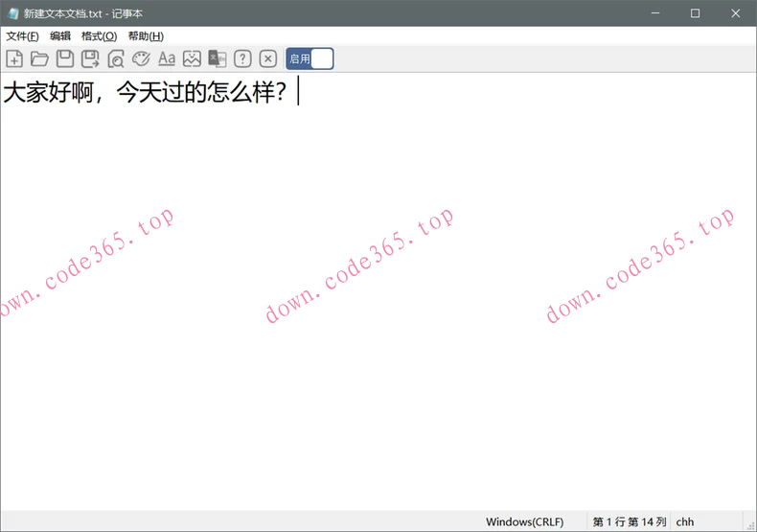
Task: Open help with the question mark icon
Action: [242, 58]
